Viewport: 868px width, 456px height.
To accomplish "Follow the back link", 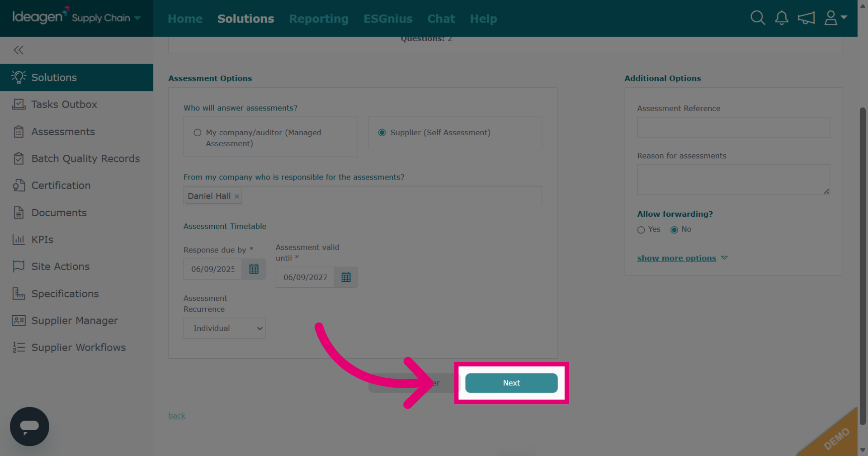I will (177, 416).
